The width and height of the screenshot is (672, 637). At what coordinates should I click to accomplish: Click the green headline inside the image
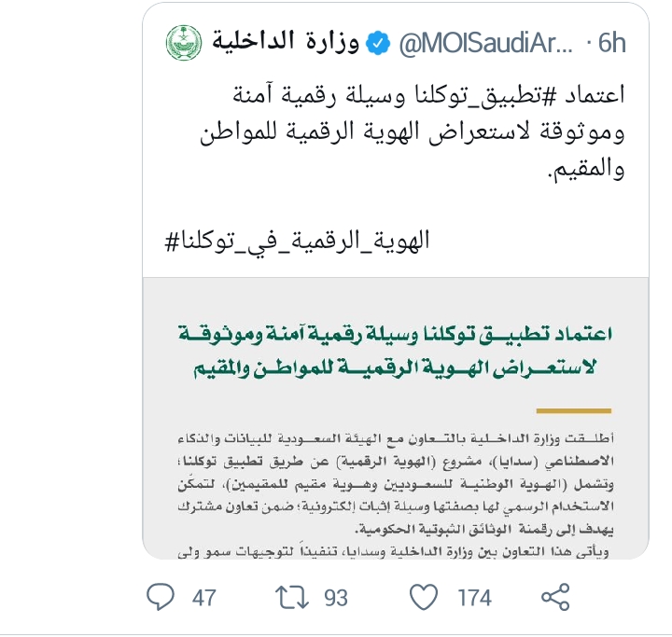pos(395,352)
